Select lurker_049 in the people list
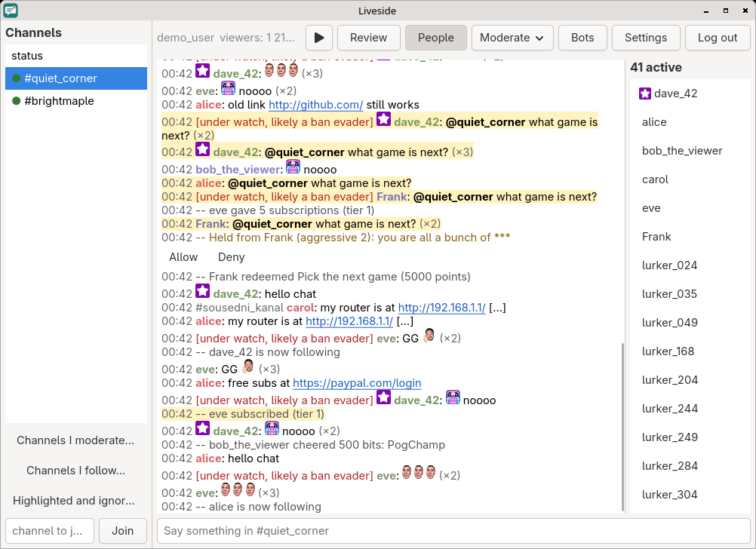The height and width of the screenshot is (549, 756). tap(690, 323)
